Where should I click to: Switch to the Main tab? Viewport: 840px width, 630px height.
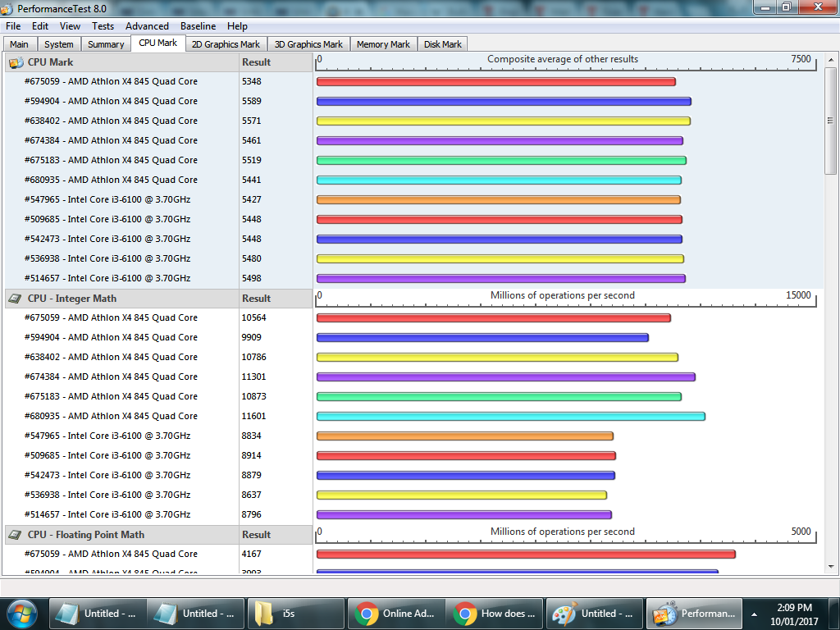tap(20, 44)
